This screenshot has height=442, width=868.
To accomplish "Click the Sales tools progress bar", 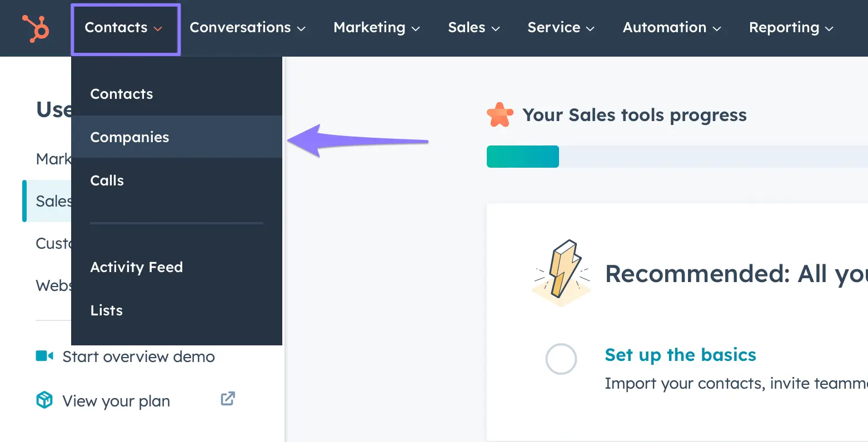I will click(677, 157).
